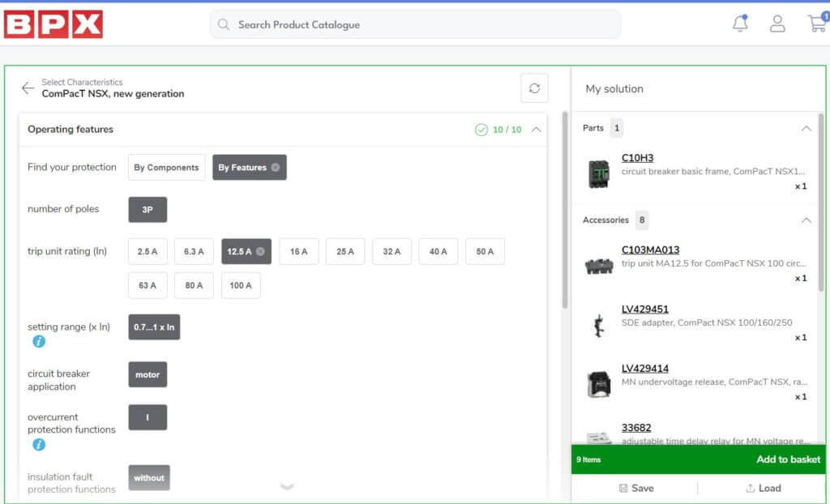830x504 pixels.
Task: Open the notifications bell
Action: point(740,23)
